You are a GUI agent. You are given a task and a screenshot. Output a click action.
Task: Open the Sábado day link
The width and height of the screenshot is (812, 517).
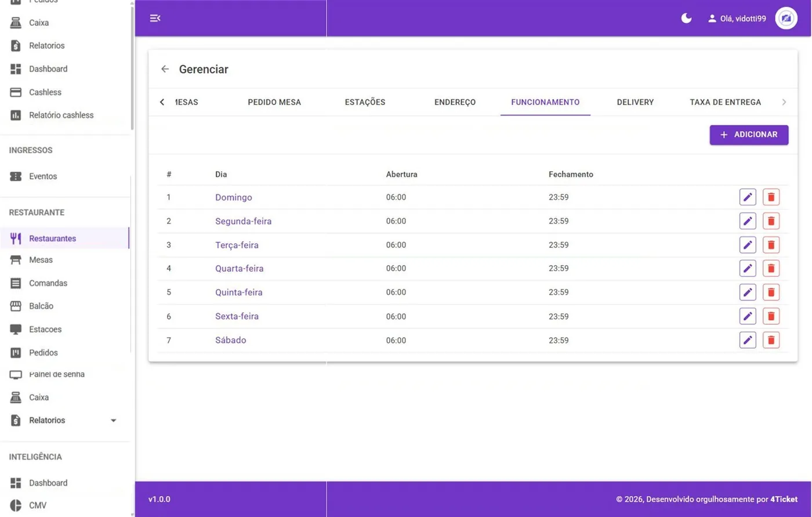[231, 340]
